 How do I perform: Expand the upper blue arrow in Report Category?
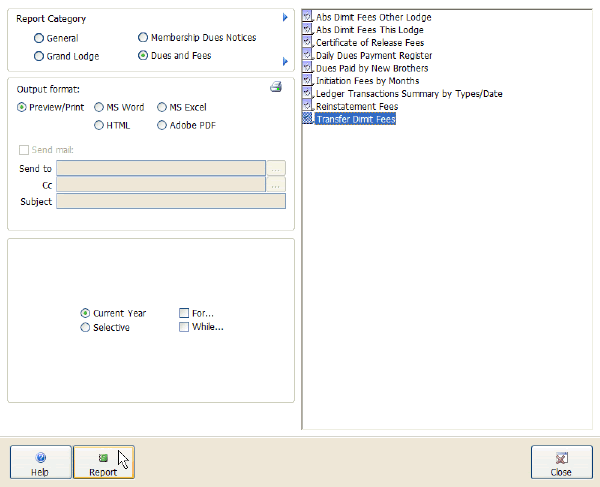pos(285,18)
